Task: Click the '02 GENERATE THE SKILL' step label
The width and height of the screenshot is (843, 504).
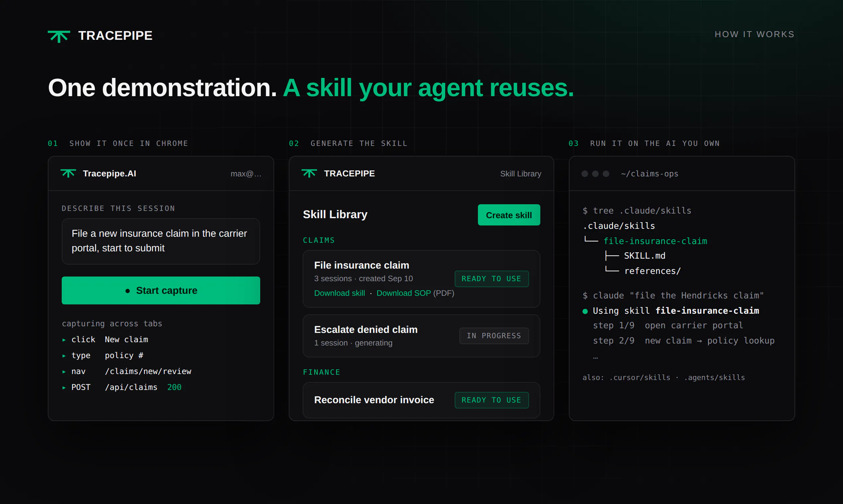Action: click(348, 143)
